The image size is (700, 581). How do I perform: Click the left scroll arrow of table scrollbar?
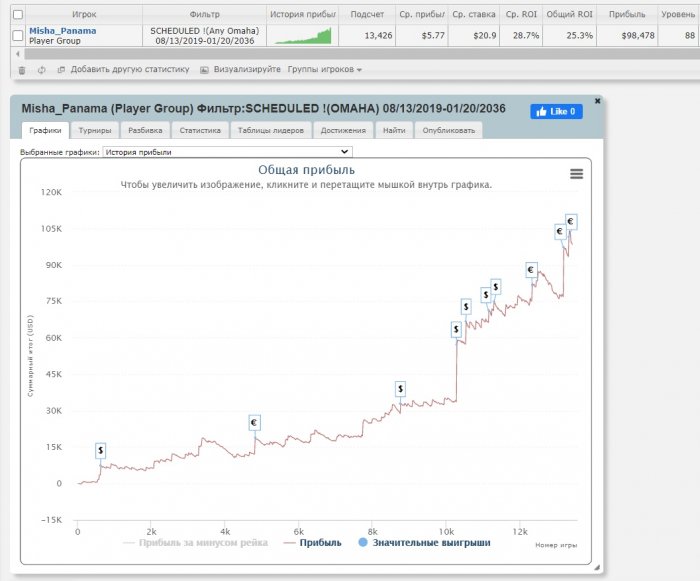pyautogui.click(x=18, y=54)
